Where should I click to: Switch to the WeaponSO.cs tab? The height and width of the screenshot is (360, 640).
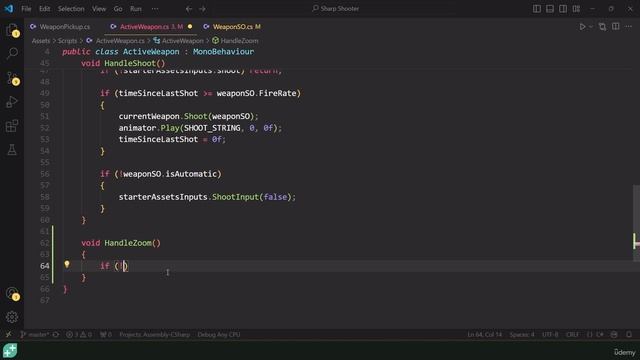(232, 27)
